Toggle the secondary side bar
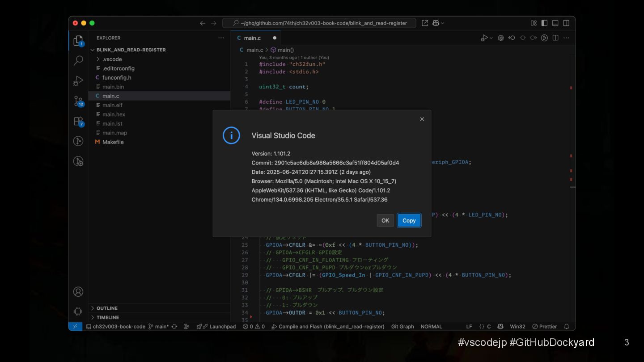Screen dimensions: 644x362 (x=566, y=23)
